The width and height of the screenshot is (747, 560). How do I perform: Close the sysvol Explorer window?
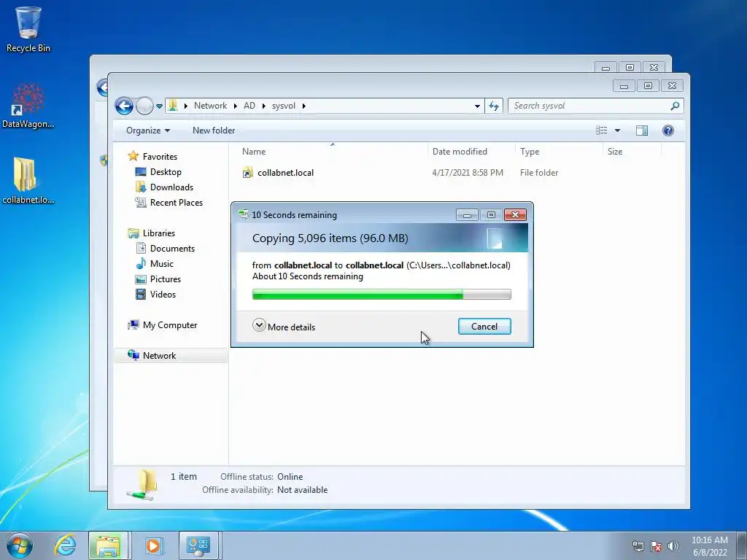click(x=672, y=86)
